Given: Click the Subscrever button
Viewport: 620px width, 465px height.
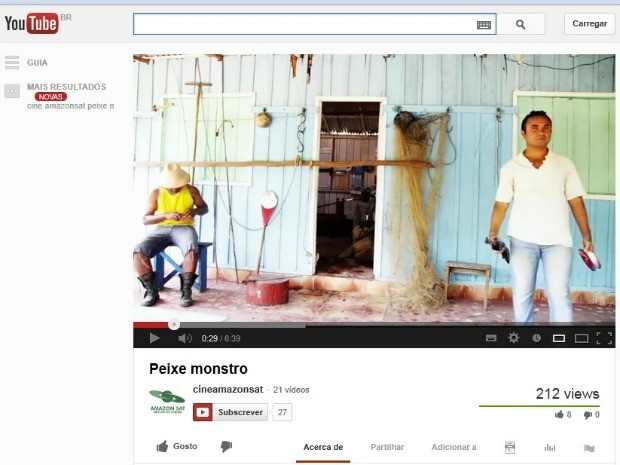Looking at the screenshot, I should [x=231, y=412].
